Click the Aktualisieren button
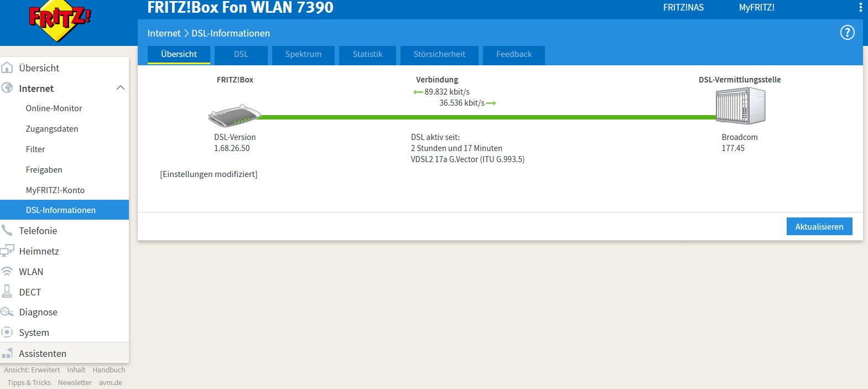The image size is (868, 389). click(x=819, y=226)
